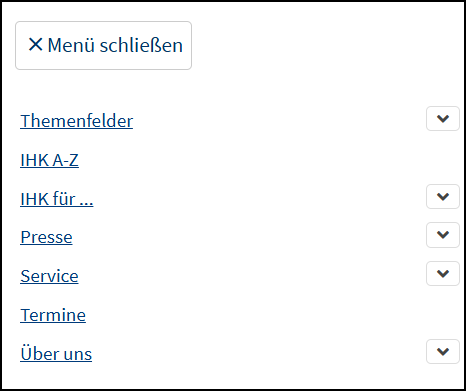466x391 pixels.
Task: Show sub-items of IHK für ...
Action: tap(443, 196)
